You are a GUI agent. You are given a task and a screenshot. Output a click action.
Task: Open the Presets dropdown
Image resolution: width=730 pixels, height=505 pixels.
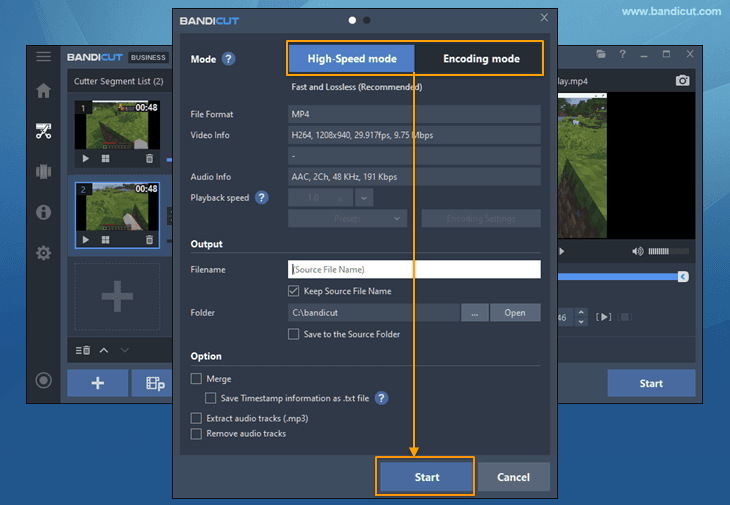[347, 218]
